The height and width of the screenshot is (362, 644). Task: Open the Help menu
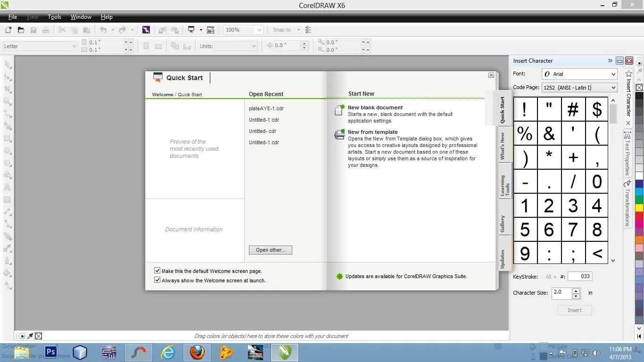tap(107, 17)
